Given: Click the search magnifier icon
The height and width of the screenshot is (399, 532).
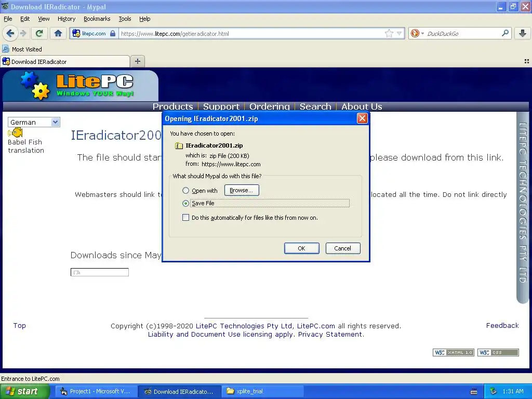Looking at the screenshot, I should tap(505, 33).
